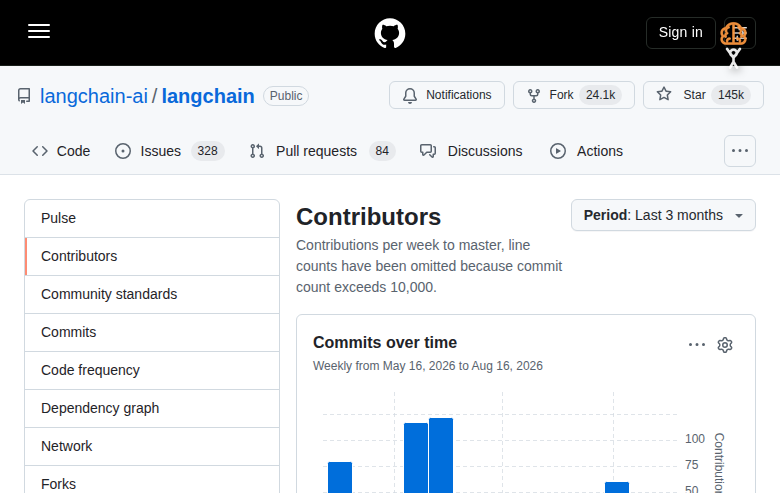Click the Discussions speech bubble icon
780x493 pixels.
click(x=428, y=151)
